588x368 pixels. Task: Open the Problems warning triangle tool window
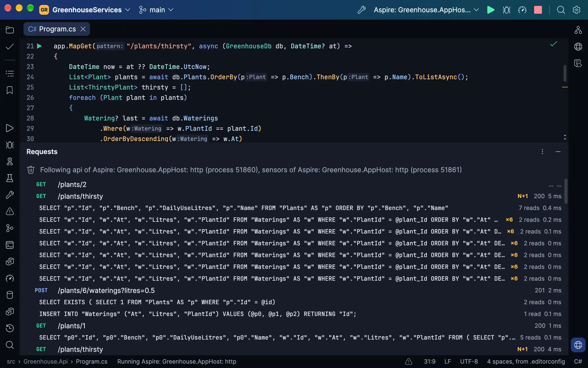pos(10,211)
